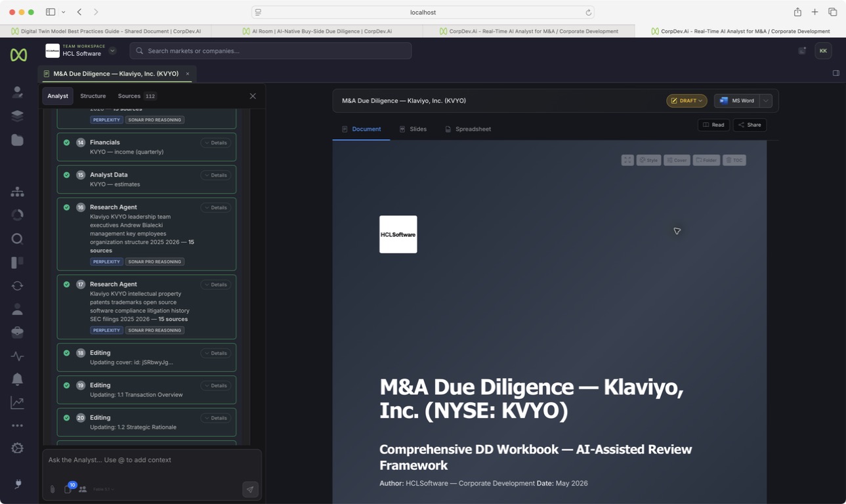Click the paperclip attach icon in chat box
Screen dimensions: 846x504
click(53, 490)
